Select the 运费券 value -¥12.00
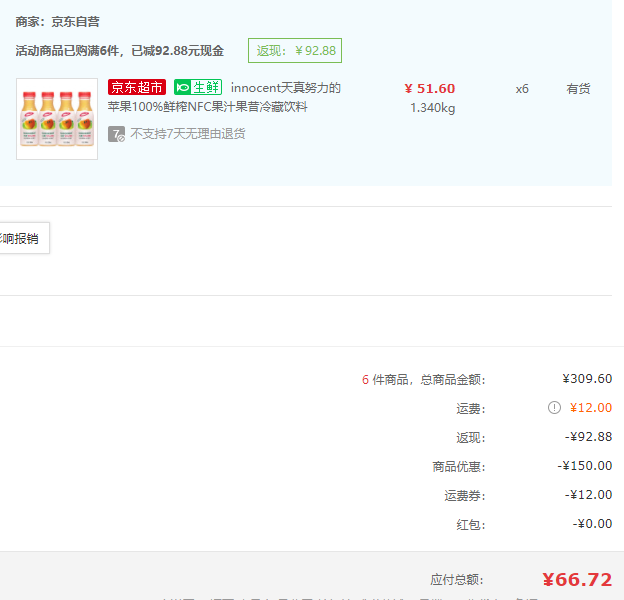The height and width of the screenshot is (600, 624). pyautogui.click(x=588, y=495)
